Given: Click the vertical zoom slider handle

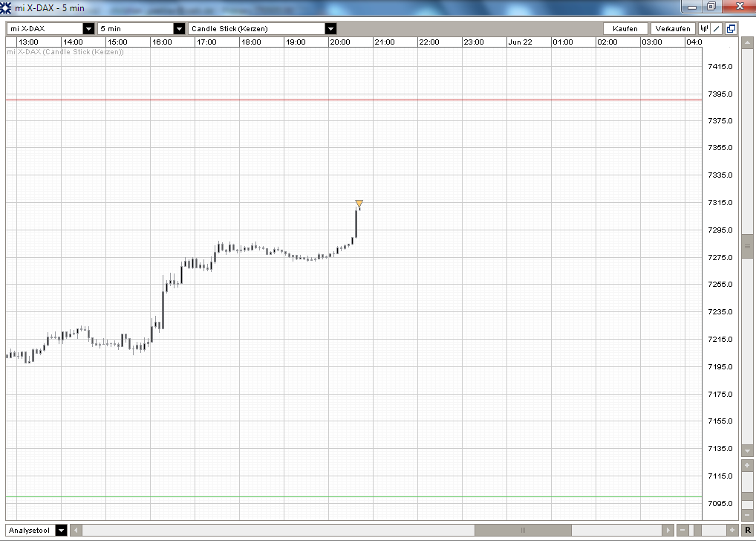Looking at the screenshot, I should point(747,496).
